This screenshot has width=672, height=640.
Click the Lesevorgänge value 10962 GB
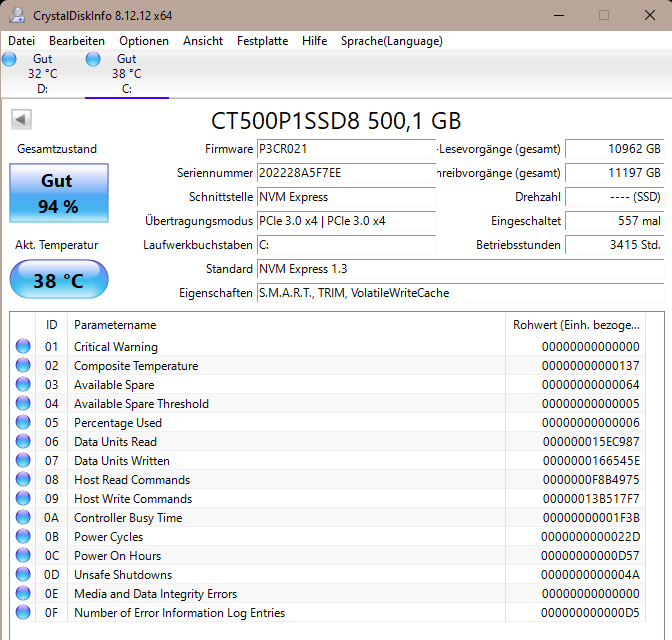pyautogui.click(x=615, y=149)
